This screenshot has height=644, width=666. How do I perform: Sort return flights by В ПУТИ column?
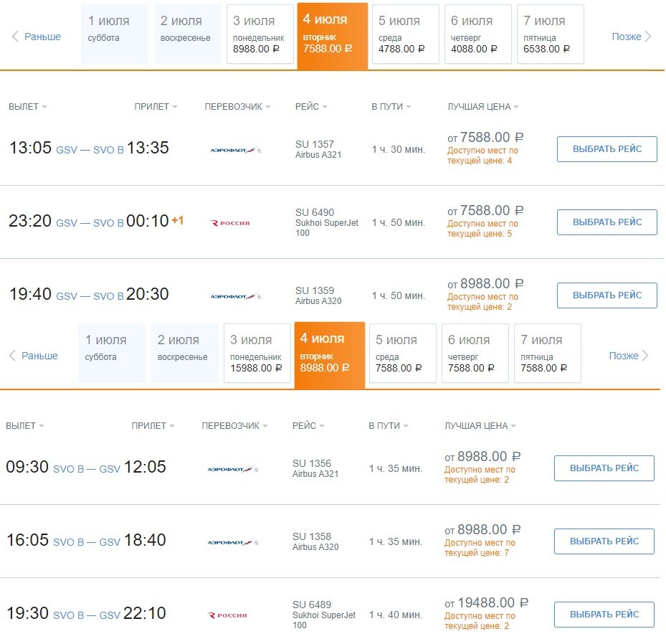coord(389,426)
